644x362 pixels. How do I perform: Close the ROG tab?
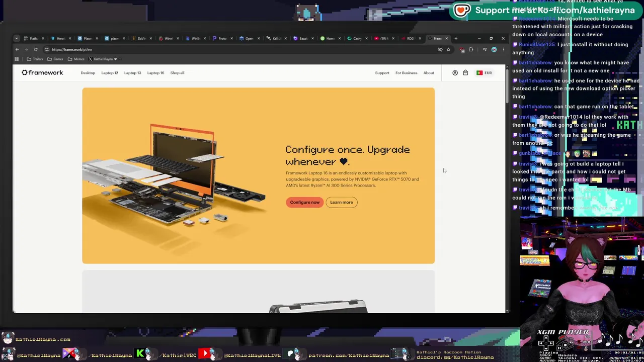coord(420,38)
